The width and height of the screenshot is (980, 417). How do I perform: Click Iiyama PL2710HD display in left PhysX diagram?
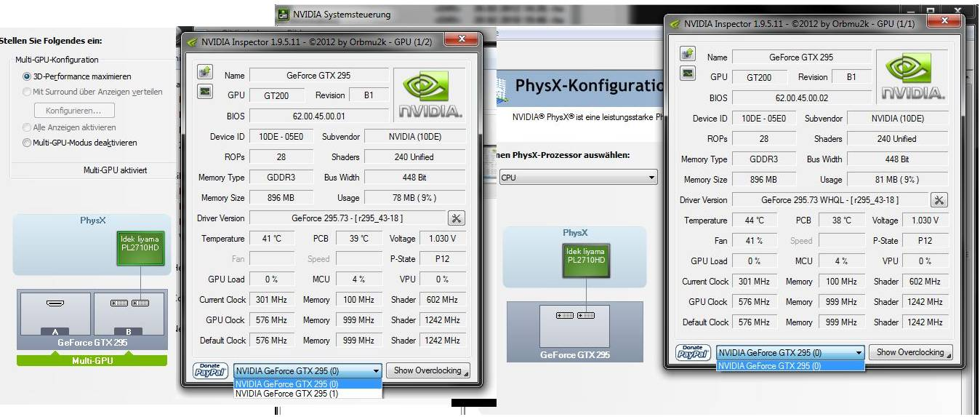coord(140,248)
